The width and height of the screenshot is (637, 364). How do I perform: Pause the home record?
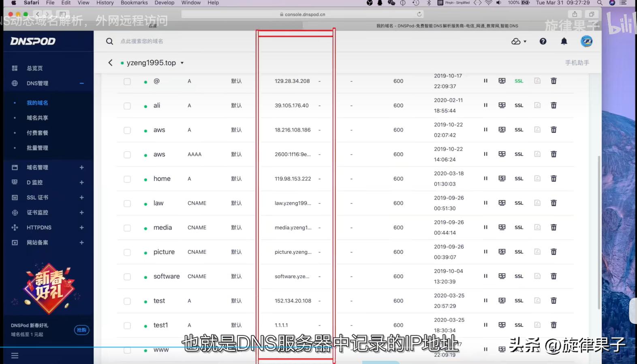(x=485, y=179)
